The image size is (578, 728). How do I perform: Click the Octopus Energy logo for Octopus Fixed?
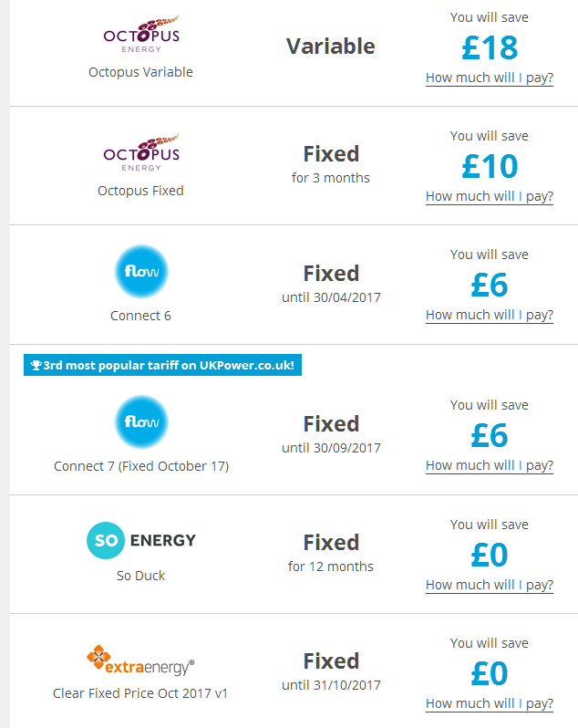[x=140, y=156]
